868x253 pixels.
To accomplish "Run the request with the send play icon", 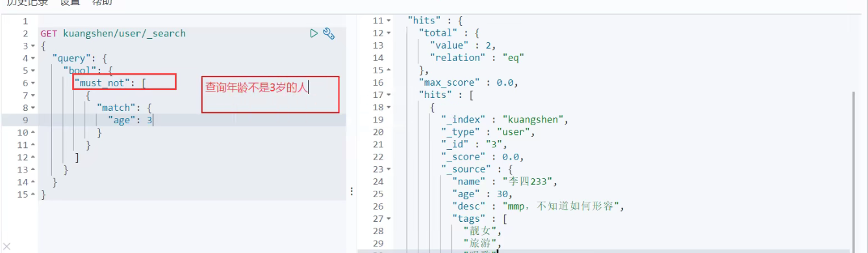I will tap(314, 33).
